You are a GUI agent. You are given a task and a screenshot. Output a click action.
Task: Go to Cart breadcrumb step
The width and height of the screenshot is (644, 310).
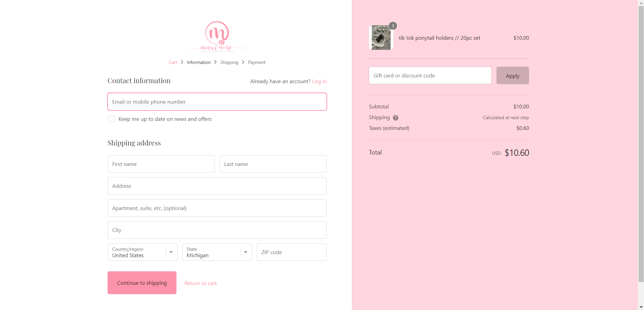tap(172, 62)
